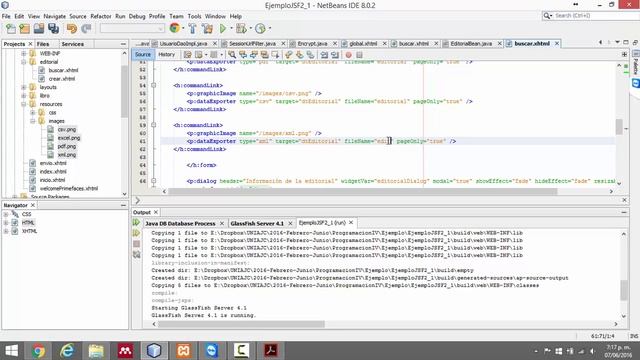The width and height of the screenshot is (640, 360).
Task: Click the Save All toolbar icon
Action: tap(53, 29)
